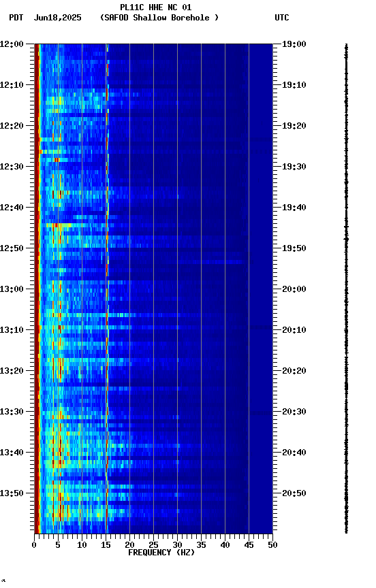This screenshot has height=588, width=376.
Task: Click the '13:00' PDT time label
Action: pyautogui.click(x=12, y=289)
